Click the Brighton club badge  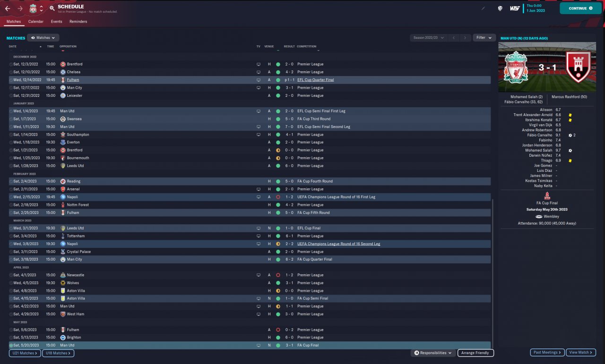[x=63, y=338]
